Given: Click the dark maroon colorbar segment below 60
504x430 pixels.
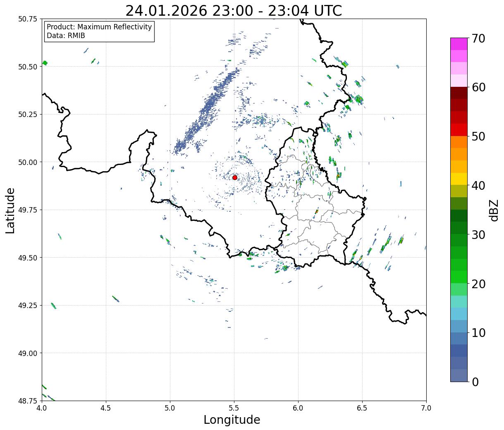Looking at the screenshot, I should pos(459,93).
